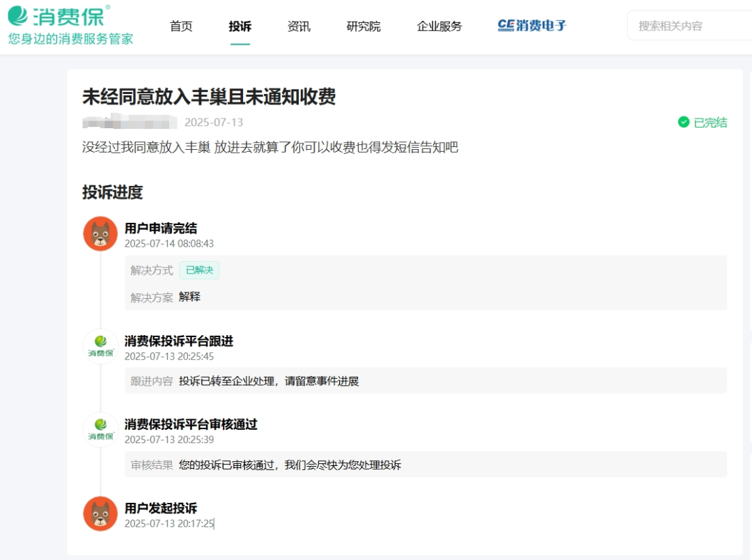Open the 首页 navigation item

(x=181, y=26)
